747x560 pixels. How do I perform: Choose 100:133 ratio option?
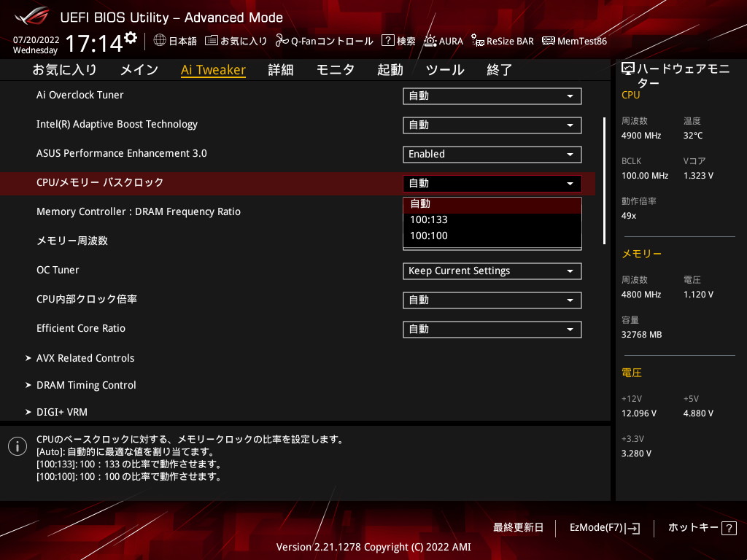coord(492,220)
